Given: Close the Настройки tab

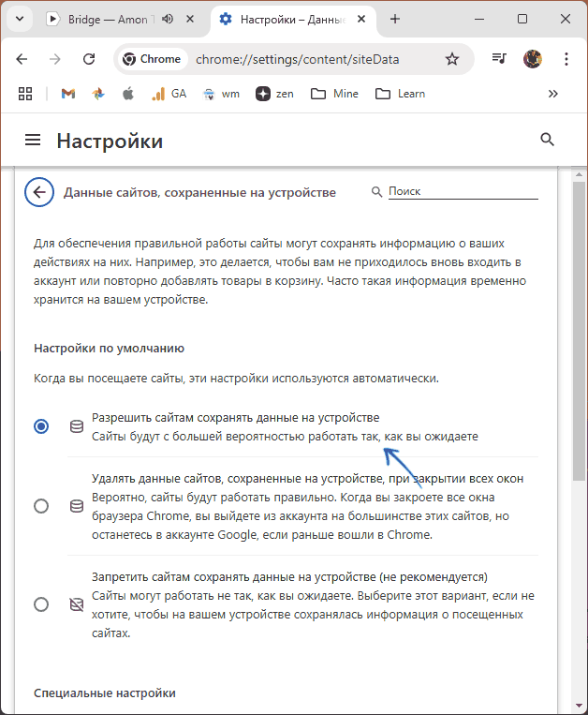Looking at the screenshot, I should tap(361, 19).
